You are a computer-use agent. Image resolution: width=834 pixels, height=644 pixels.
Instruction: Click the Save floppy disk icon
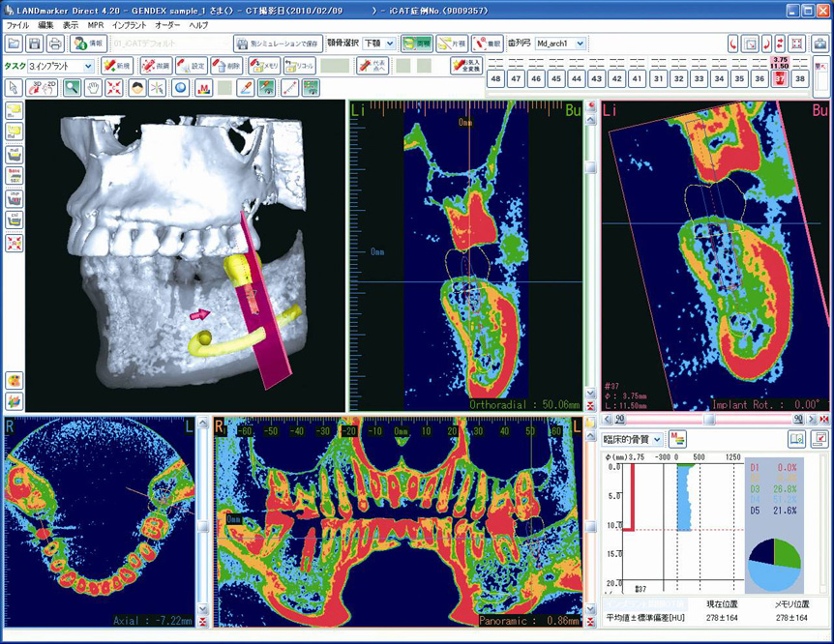[35, 44]
